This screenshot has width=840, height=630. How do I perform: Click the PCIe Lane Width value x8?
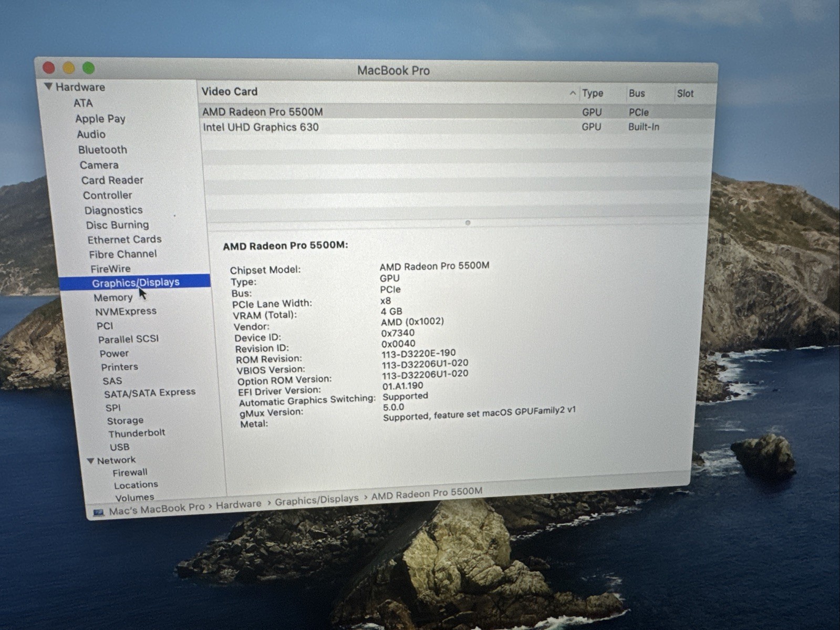(386, 301)
